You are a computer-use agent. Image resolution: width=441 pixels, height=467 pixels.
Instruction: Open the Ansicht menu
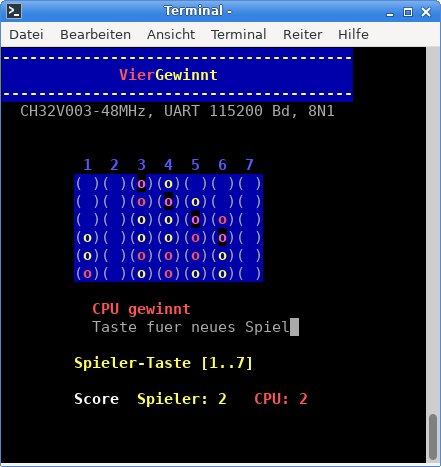pos(171,34)
